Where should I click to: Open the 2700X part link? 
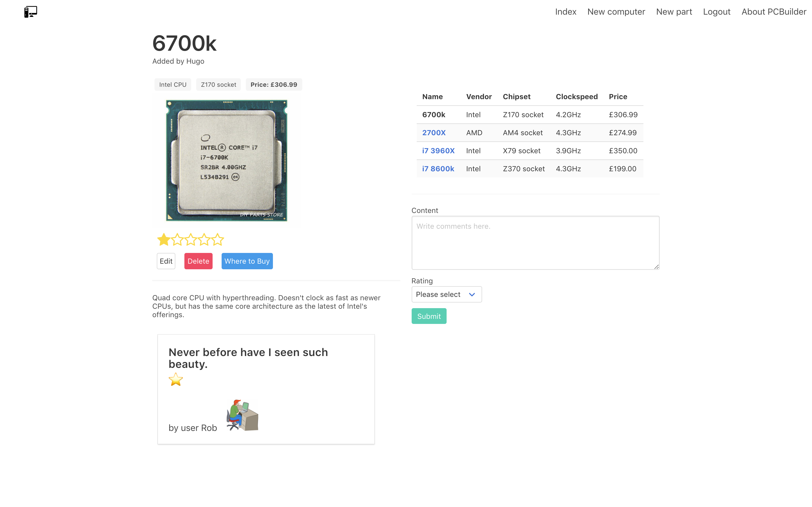[x=434, y=133]
